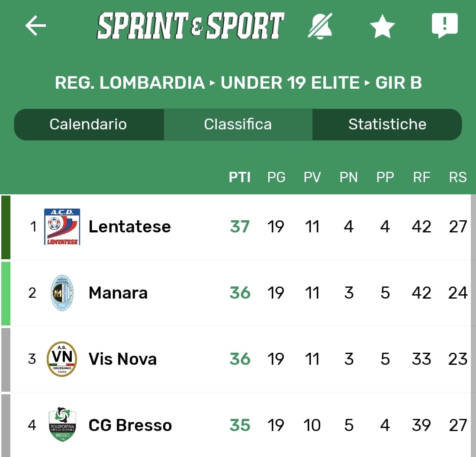The height and width of the screenshot is (457, 476).
Task: Tap the back arrow icon
Action: 35,26
